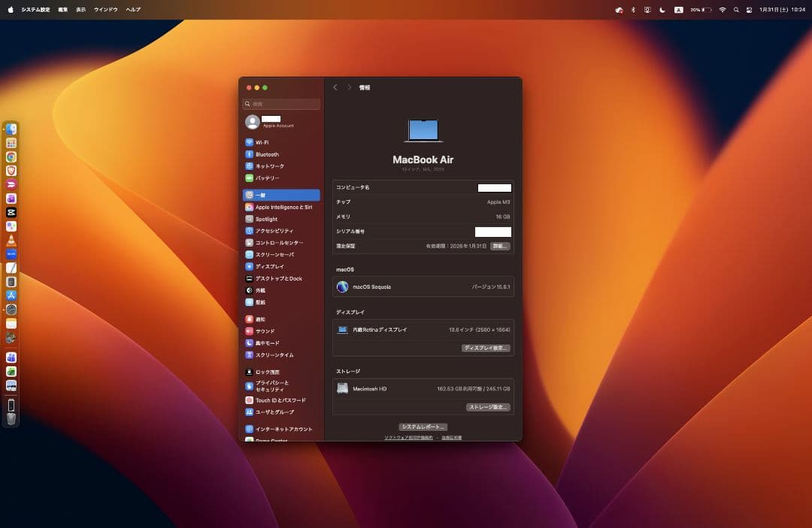Viewport: 812px width, 528px height.
Task: Go back using the left chevron
Action: 335,88
